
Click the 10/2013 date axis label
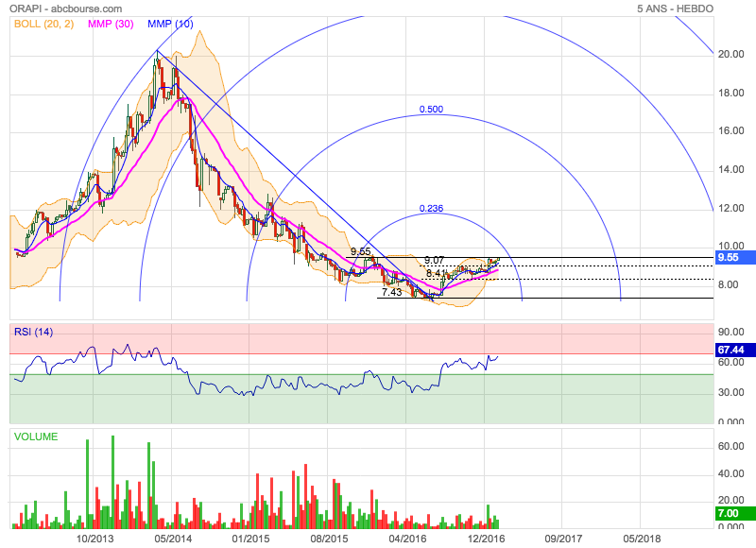coord(95,539)
